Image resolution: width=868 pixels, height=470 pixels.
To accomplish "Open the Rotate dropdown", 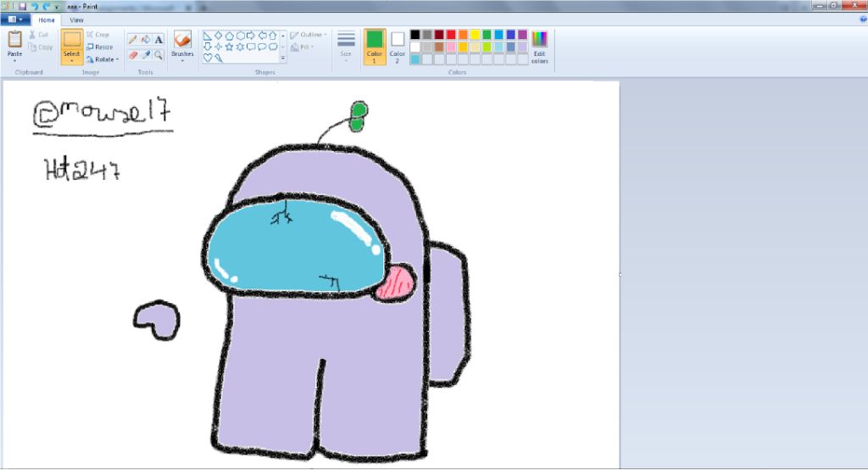I will 103,59.
